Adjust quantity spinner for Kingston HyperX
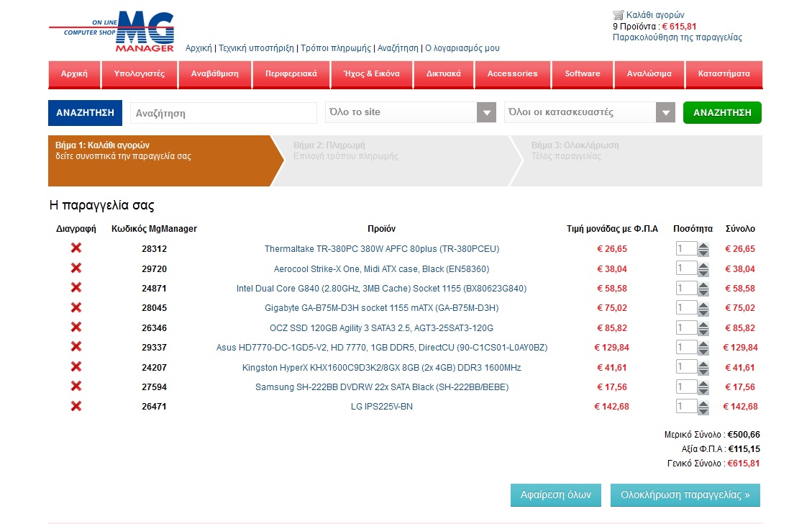812x524 pixels. (703, 368)
